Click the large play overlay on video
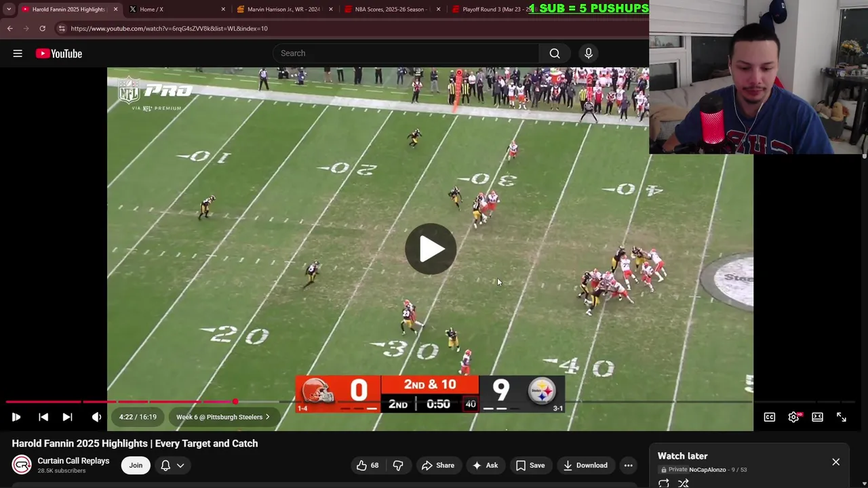Screen dimensions: 868x488 [x=431, y=249]
